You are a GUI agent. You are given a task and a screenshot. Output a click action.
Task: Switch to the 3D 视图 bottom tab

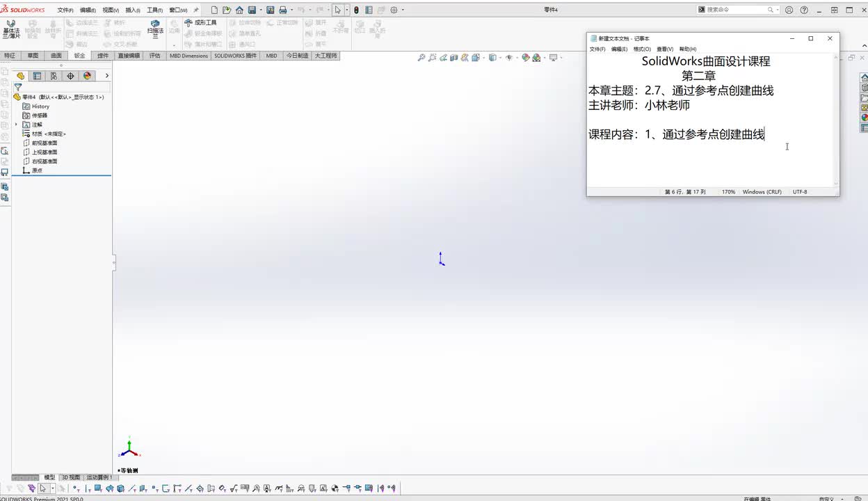click(x=71, y=477)
